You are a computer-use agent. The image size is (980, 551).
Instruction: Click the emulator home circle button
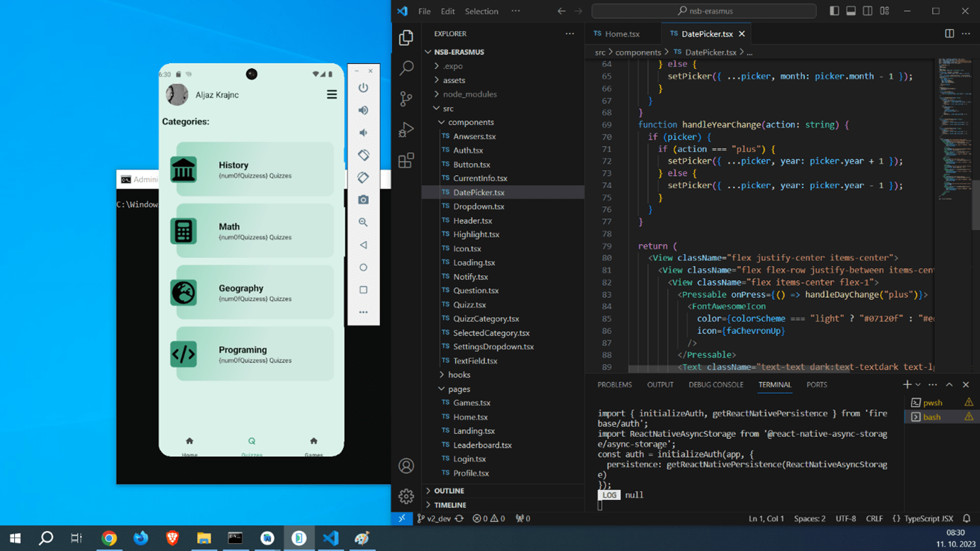(x=363, y=267)
